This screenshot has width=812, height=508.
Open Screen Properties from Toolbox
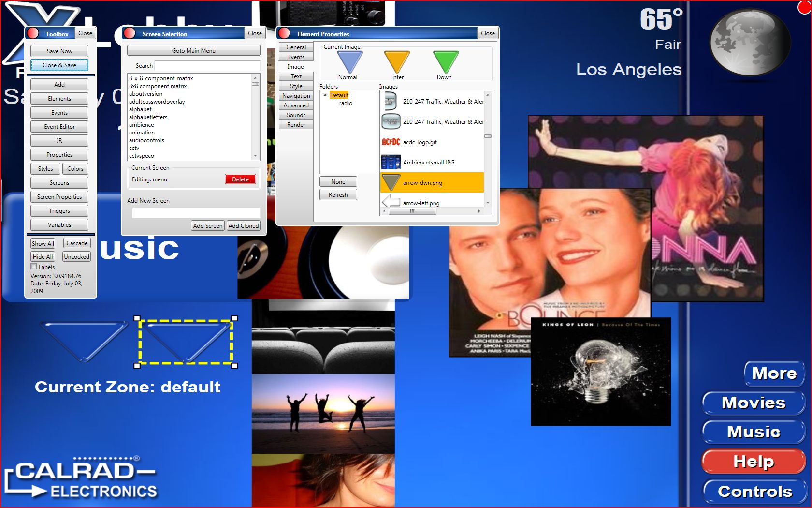[59, 197]
